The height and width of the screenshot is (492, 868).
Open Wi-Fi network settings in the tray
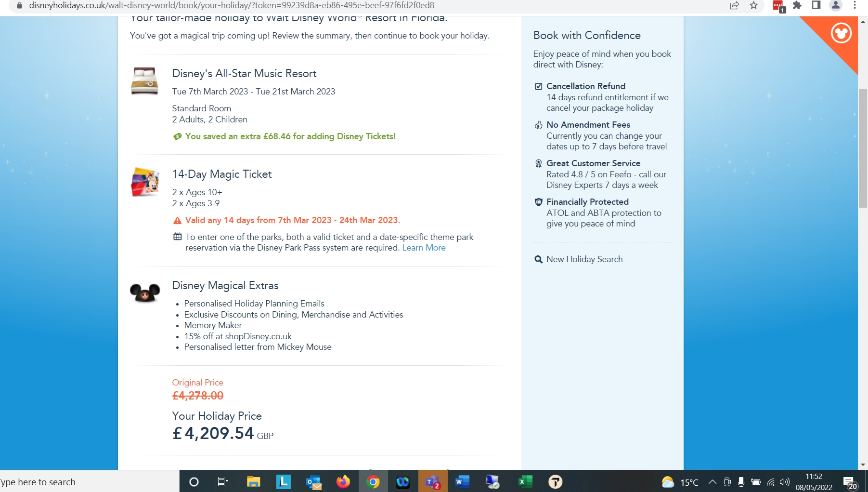click(771, 482)
